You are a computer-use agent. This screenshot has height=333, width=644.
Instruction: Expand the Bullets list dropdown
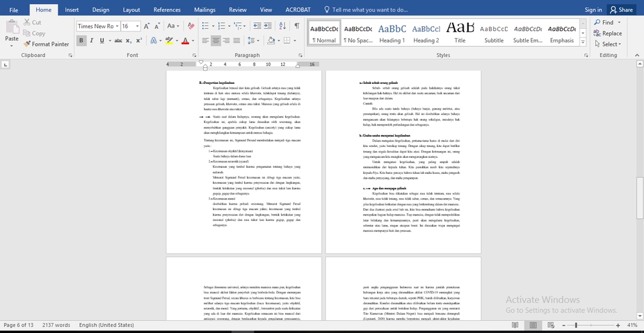point(213,26)
